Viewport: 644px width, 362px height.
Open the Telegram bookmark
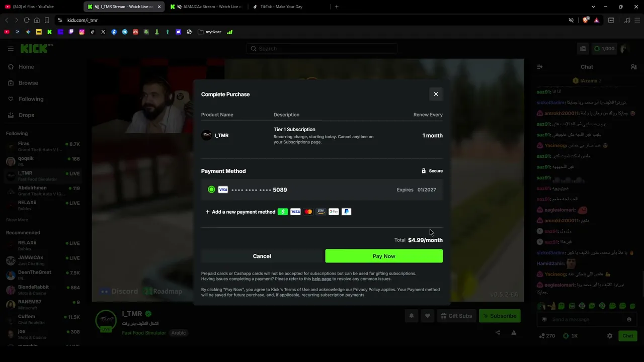click(125, 32)
